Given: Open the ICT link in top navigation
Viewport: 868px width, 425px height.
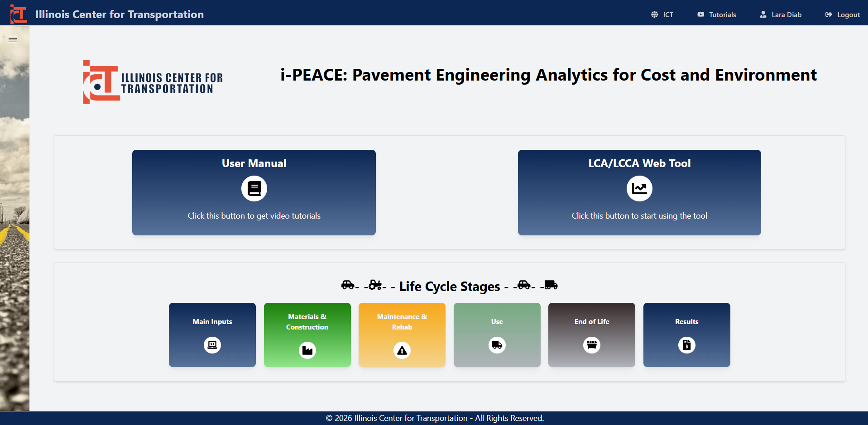Looking at the screenshot, I should pos(662,14).
